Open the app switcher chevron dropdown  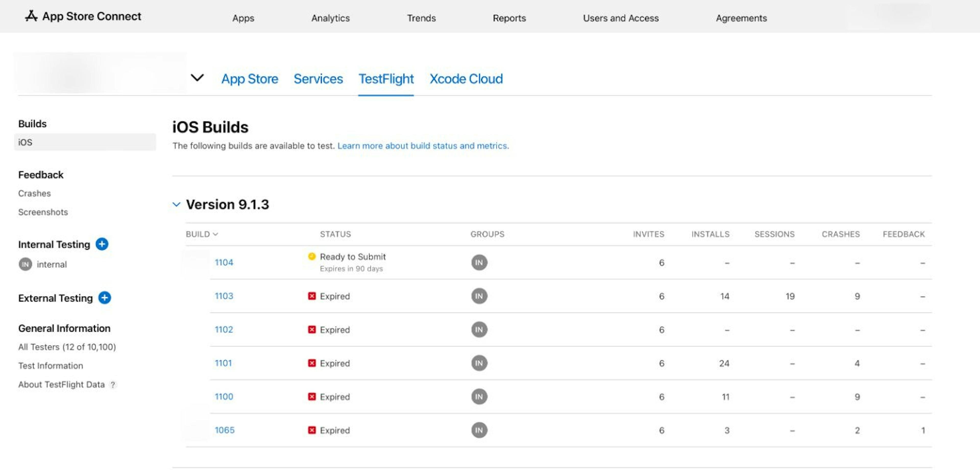(197, 78)
